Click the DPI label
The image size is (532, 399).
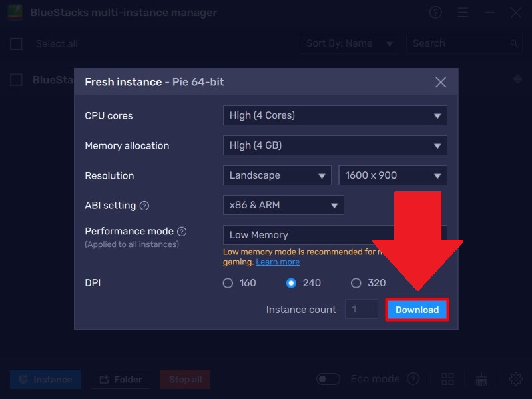point(93,283)
